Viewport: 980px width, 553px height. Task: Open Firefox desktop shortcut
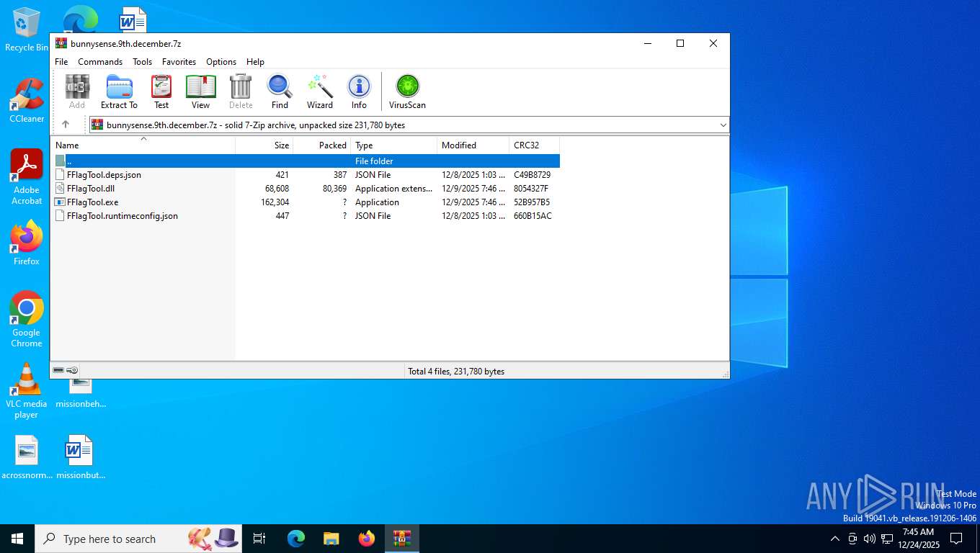click(27, 243)
